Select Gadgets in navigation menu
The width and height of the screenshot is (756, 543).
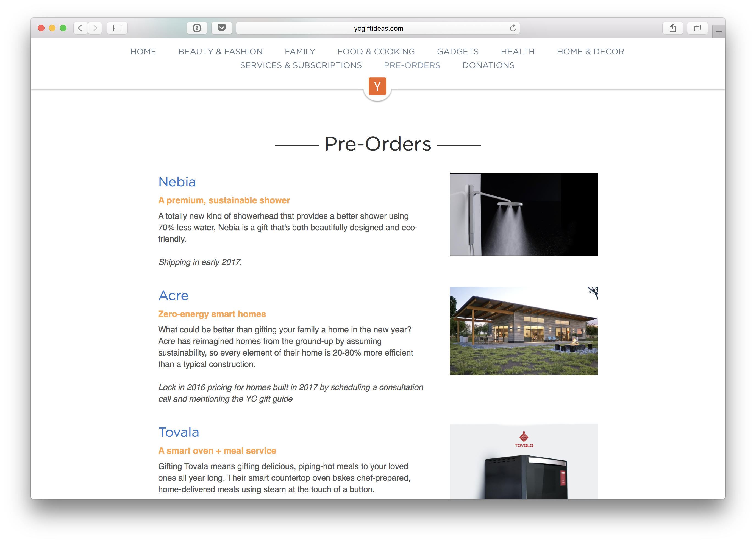point(458,52)
